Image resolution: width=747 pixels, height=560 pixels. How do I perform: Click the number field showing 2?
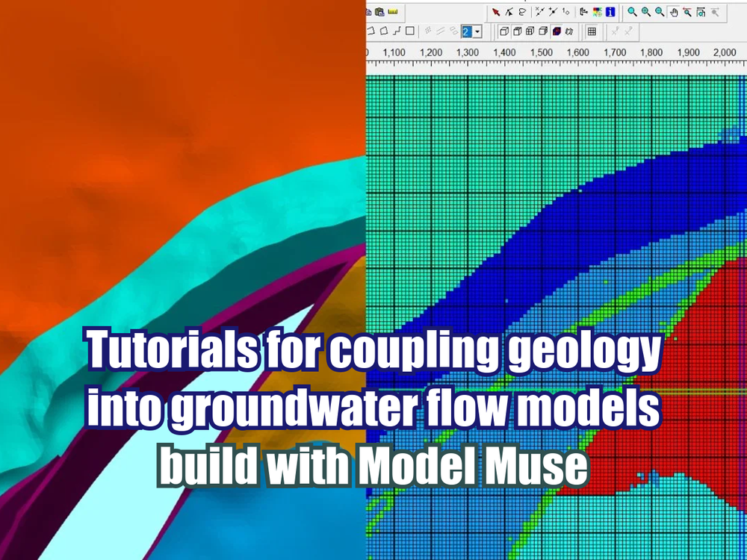click(x=467, y=32)
